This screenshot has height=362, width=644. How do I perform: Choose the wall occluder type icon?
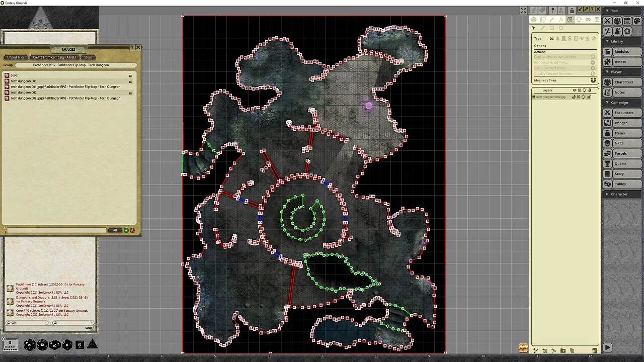[x=551, y=39]
